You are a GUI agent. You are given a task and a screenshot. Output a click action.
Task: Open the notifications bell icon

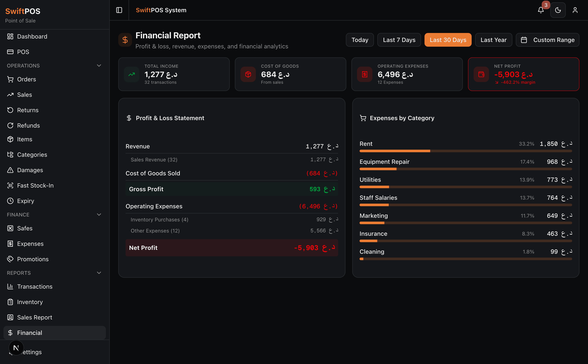[541, 10]
